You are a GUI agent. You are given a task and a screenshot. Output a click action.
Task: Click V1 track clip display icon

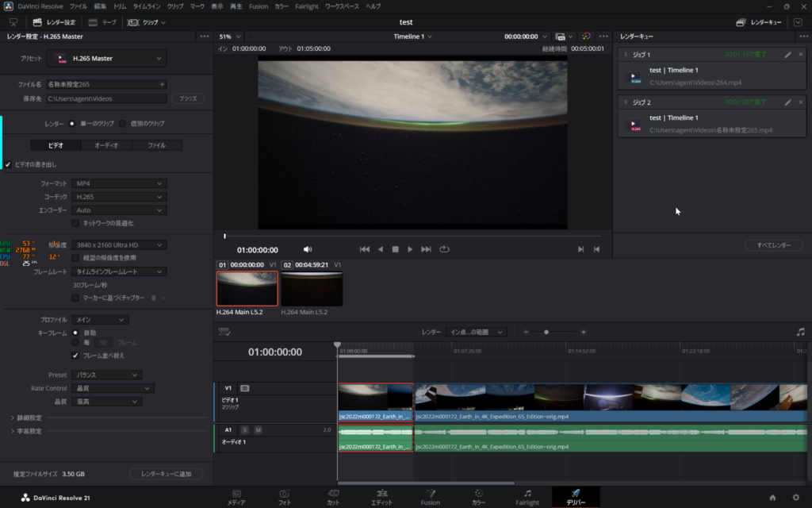(x=244, y=388)
